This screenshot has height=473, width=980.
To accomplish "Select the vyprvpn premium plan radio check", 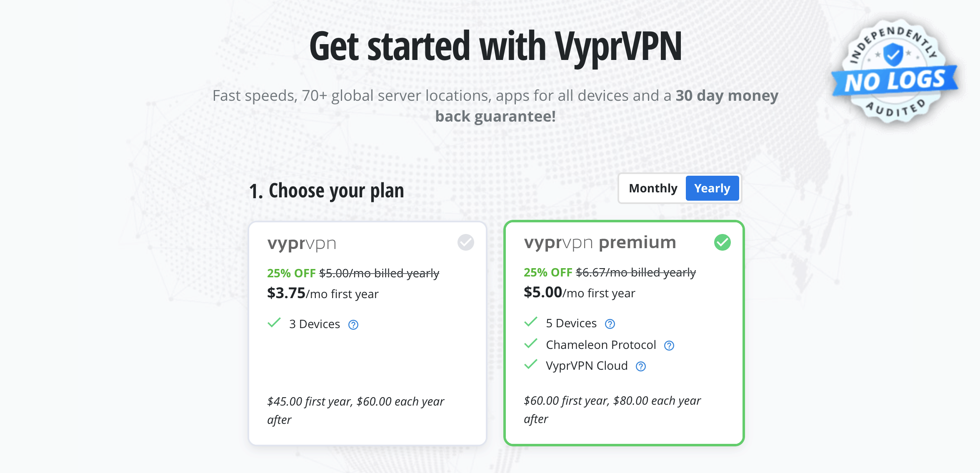I will 722,242.
